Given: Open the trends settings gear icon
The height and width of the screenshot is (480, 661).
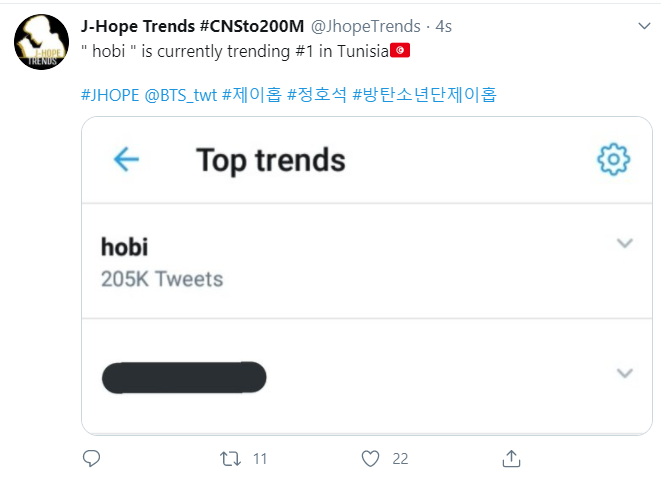Looking at the screenshot, I should tap(613, 159).
